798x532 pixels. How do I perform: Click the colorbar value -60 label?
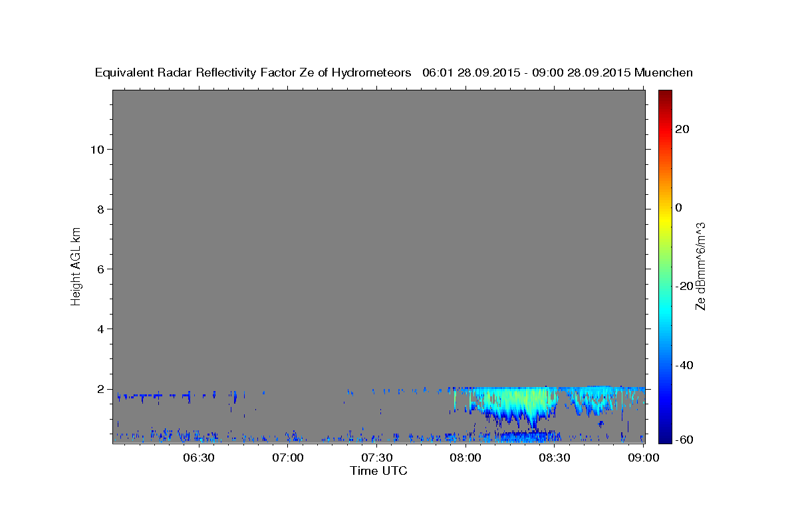point(684,439)
